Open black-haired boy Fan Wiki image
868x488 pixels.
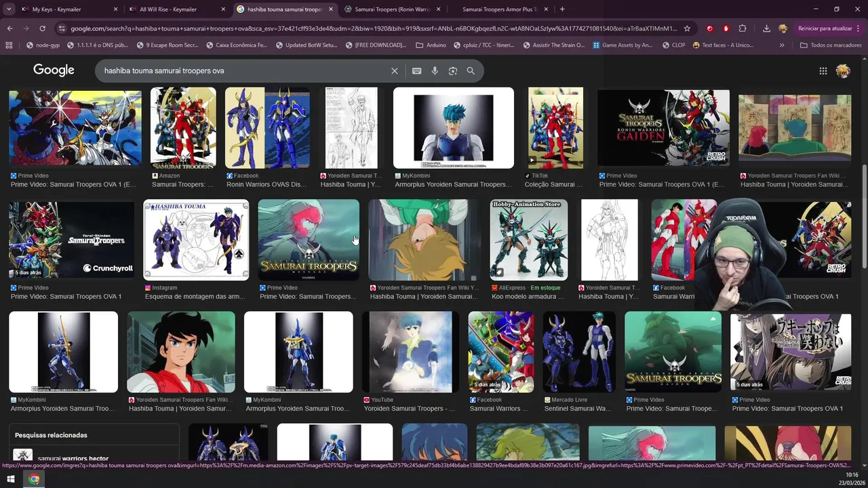tap(181, 352)
